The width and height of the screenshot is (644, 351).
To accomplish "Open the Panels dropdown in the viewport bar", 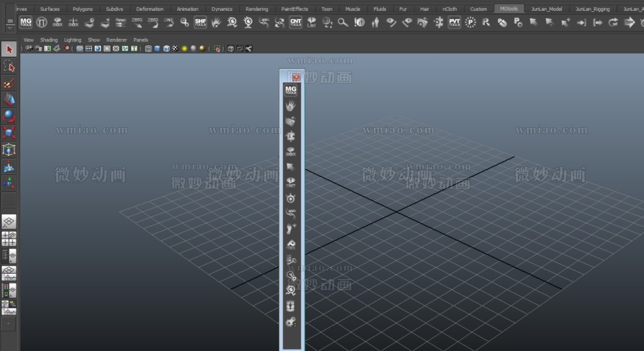I will (x=140, y=40).
